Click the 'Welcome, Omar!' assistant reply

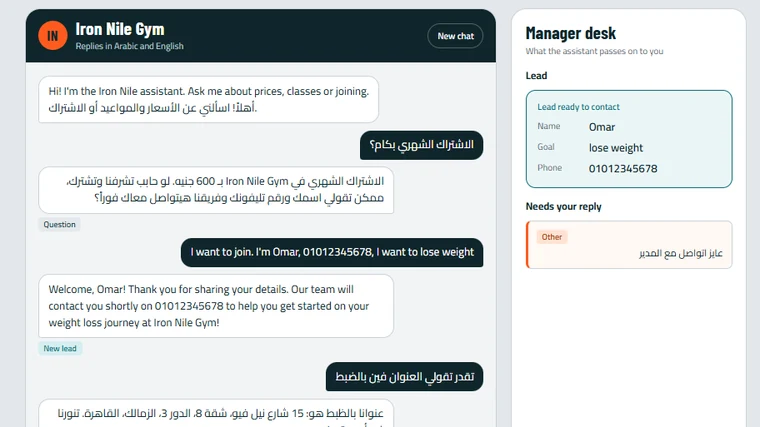coord(216,306)
